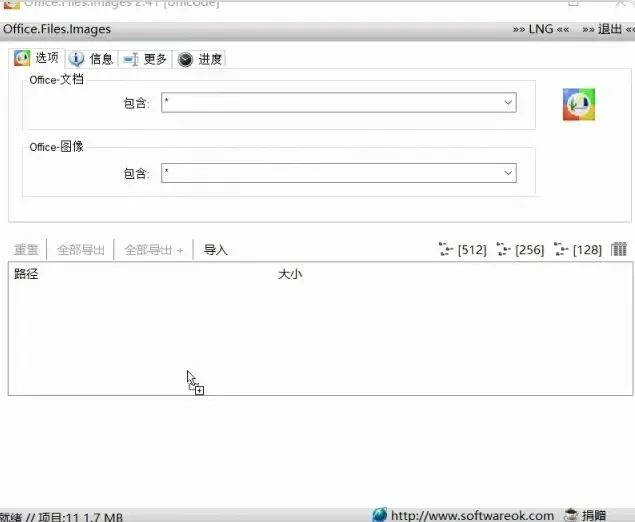Set thumbnail view to [512]
Image resolution: width=635 pixels, height=522 pixels.
[463, 249]
